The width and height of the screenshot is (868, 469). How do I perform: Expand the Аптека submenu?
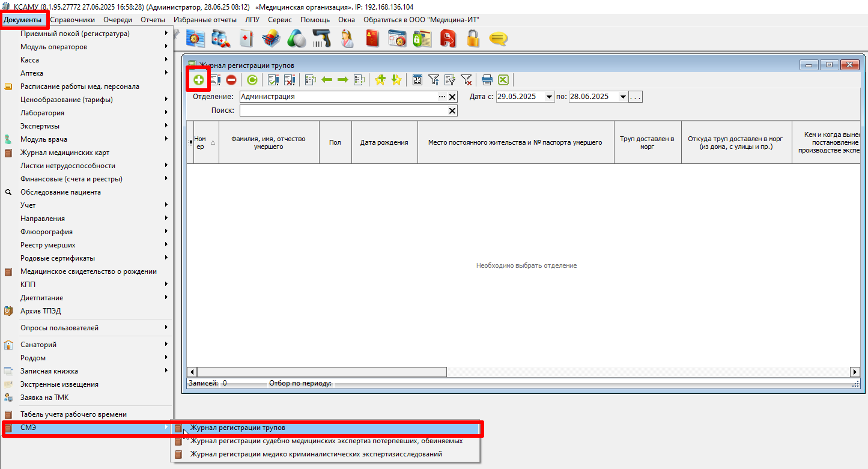pos(88,73)
